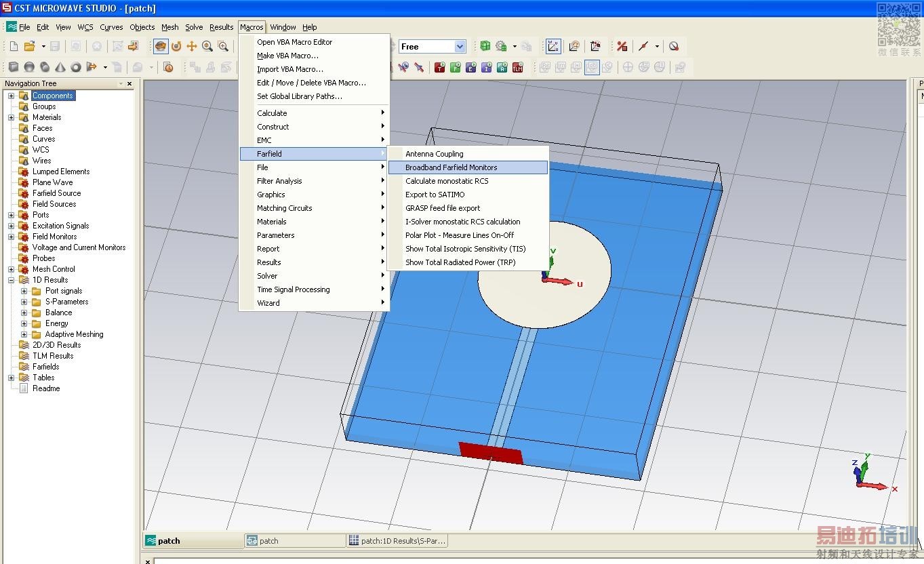Open the Calculate macros submenu
This screenshot has width=924, height=564.
tap(314, 113)
